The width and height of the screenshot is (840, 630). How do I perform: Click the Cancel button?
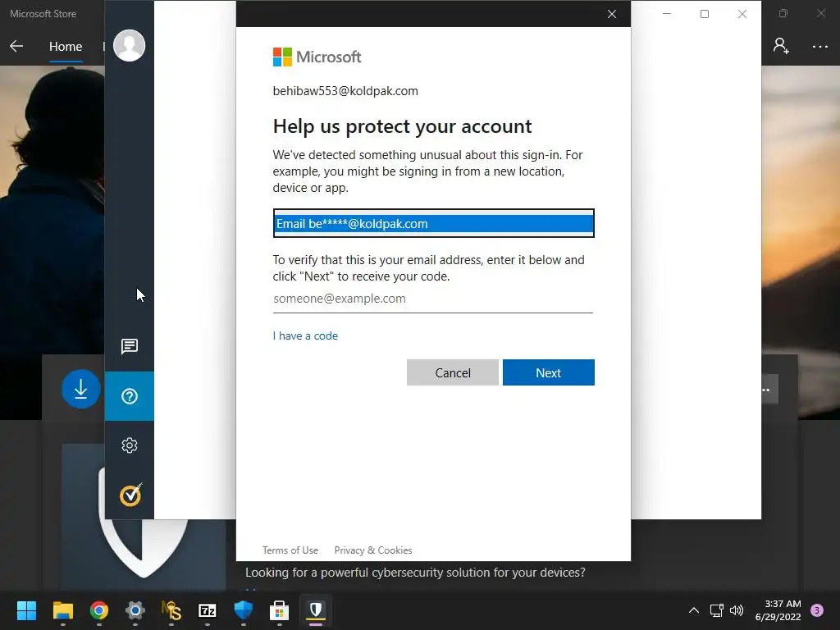pos(453,372)
